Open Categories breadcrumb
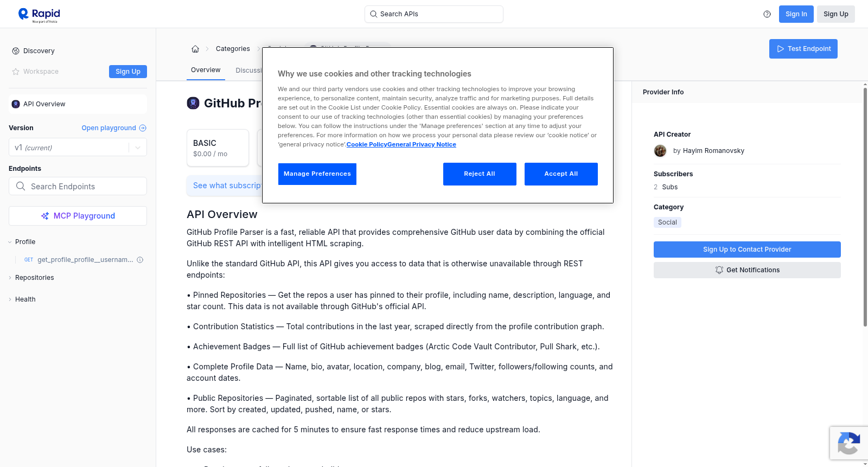Image resolution: width=868 pixels, height=467 pixels. (x=233, y=49)
